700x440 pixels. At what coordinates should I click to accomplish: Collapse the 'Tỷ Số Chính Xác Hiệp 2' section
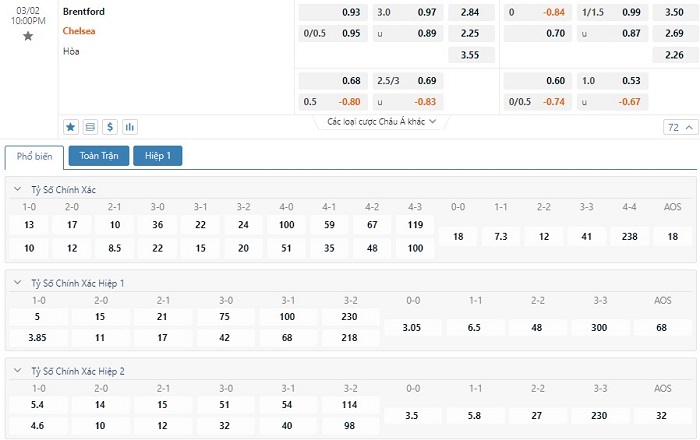point(17,370)
